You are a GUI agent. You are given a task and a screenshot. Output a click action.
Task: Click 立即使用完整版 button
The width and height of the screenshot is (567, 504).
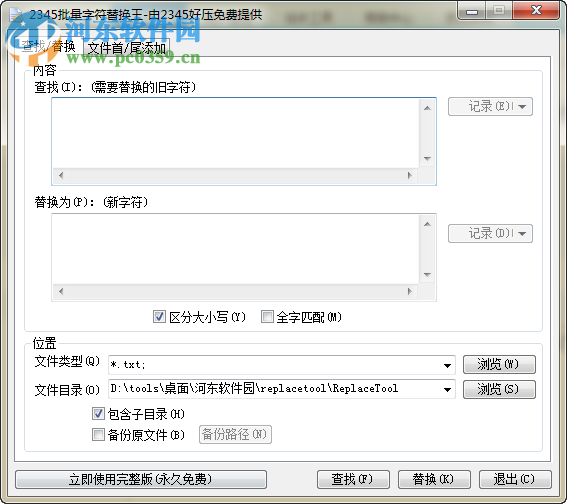click(141, 479)
